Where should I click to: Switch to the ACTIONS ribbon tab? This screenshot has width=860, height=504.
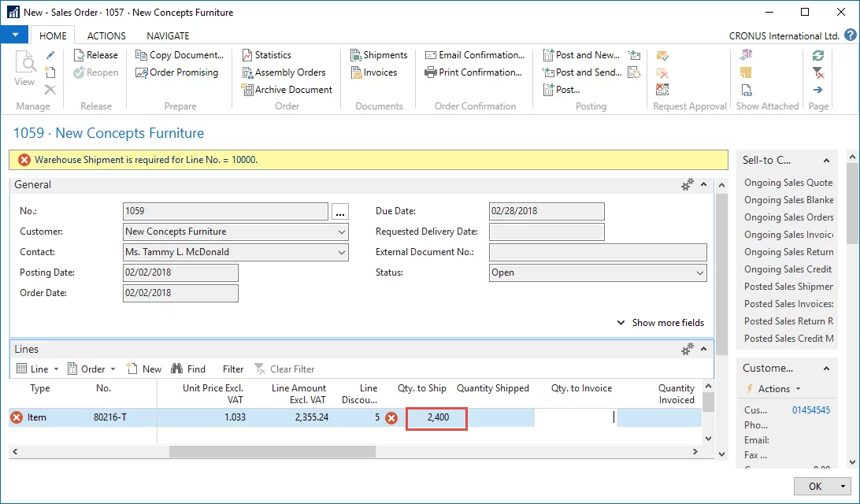[x=106, y=35]
